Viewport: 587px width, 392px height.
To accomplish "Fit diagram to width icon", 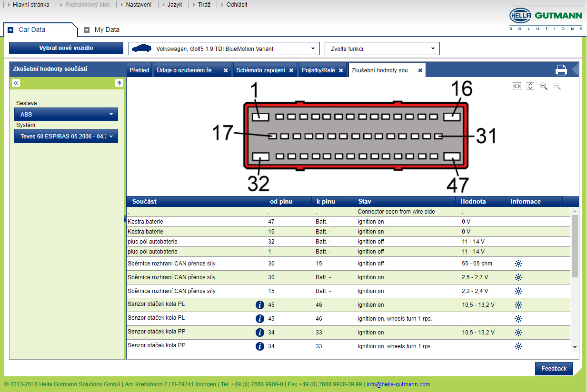I will (x=517, y=86).
